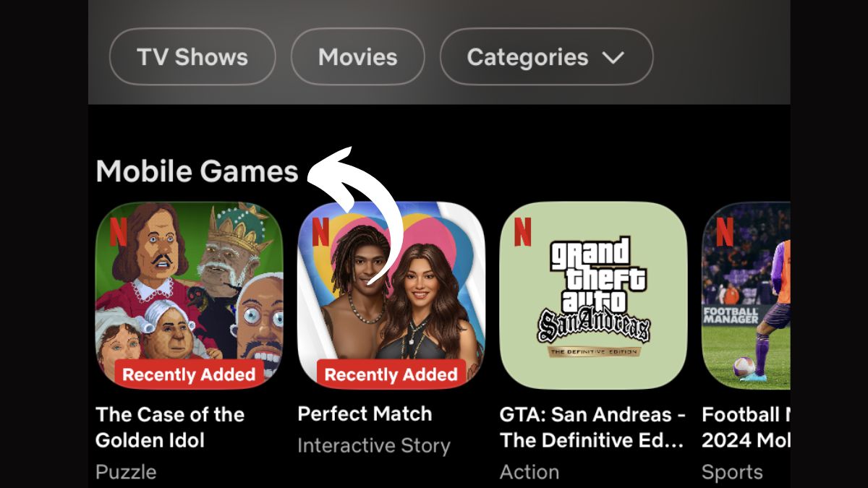Open GTA San Andreas Definitive Edition icon
The image size is (868, 488).
[593, 296]
